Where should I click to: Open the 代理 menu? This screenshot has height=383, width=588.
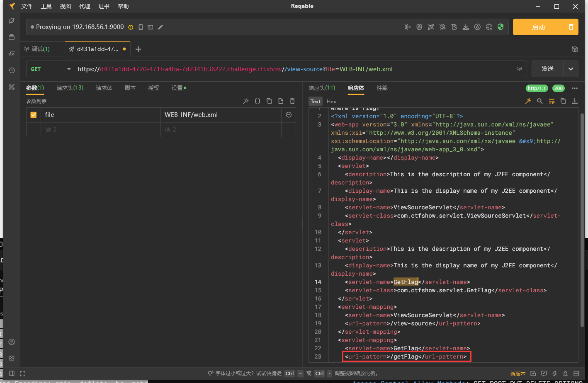click(85, 6)
